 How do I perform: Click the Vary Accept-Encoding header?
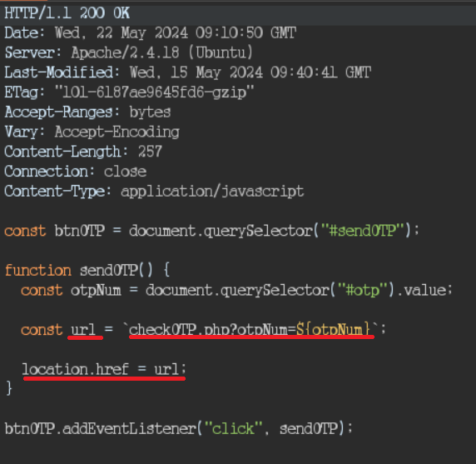coord(92,132)
